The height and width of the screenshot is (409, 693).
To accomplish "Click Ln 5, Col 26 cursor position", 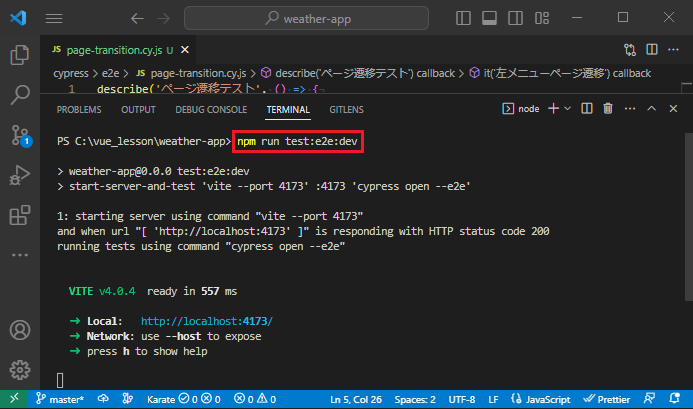I will click(x=356, y=400).
